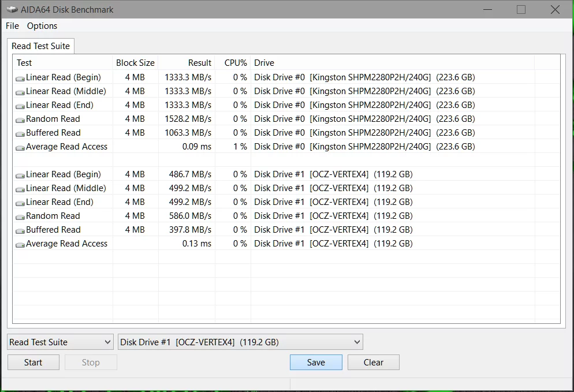This screenshot has width=574, height=392.
Task: Click disk icon of Drive #1 Average Read Access
Action: coord(20,245)
